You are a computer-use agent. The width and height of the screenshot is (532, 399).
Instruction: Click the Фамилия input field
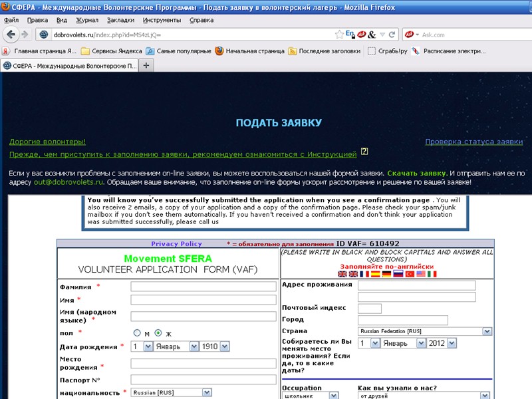coord(203,287)
